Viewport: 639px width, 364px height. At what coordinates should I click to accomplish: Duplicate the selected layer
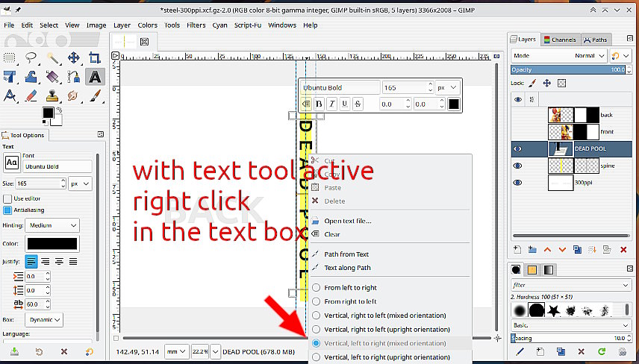coord(578,250)
